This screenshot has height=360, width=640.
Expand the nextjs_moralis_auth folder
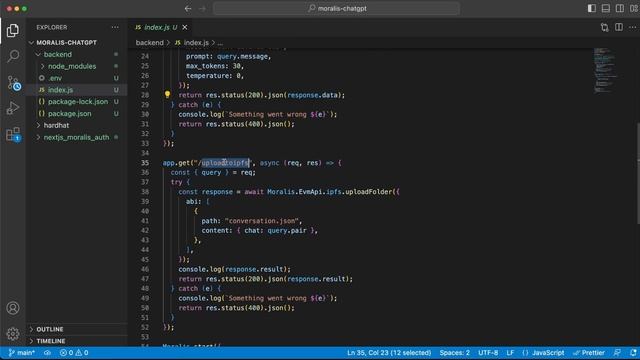click(x=77, y=137)
